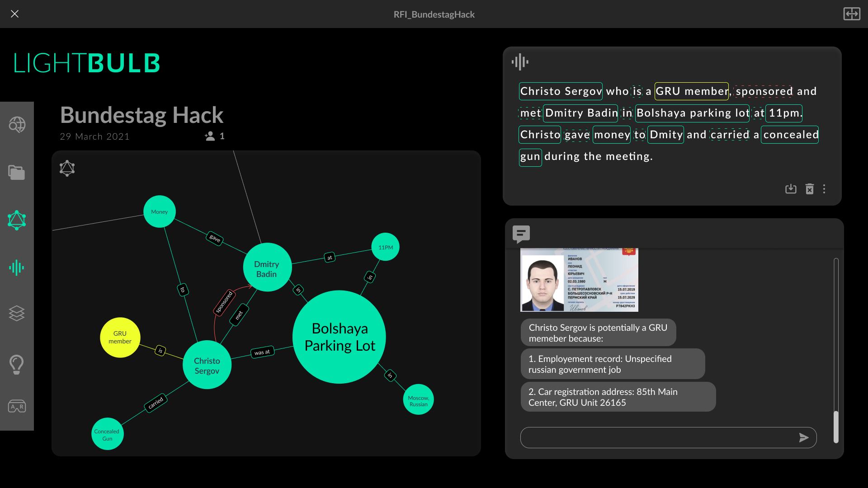Click the audio waveform analyzer icon
This screenshot has width=868, height=488.
tap(17, 267)
